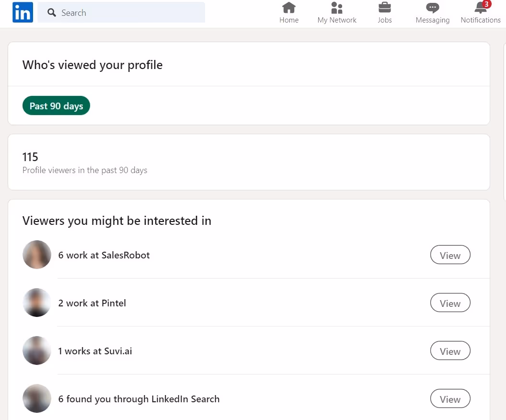Image resolution: width=506 pixels, height=420 pixels.
Task: Switch to the Jobs tab
Action: pyautogui.click(x=385, y=13)
